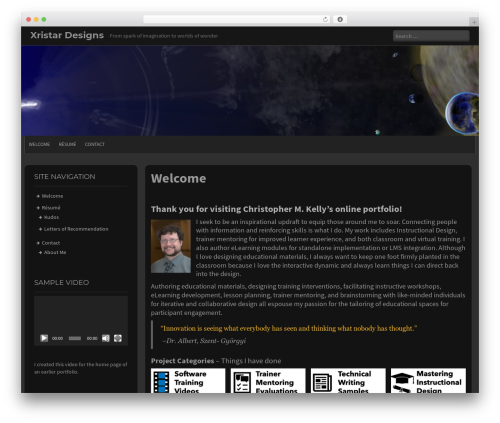The width and height of the screenshot is (500, 423).
Task: Click the elapsed time 00:00 in the video player
Action: 57,338
